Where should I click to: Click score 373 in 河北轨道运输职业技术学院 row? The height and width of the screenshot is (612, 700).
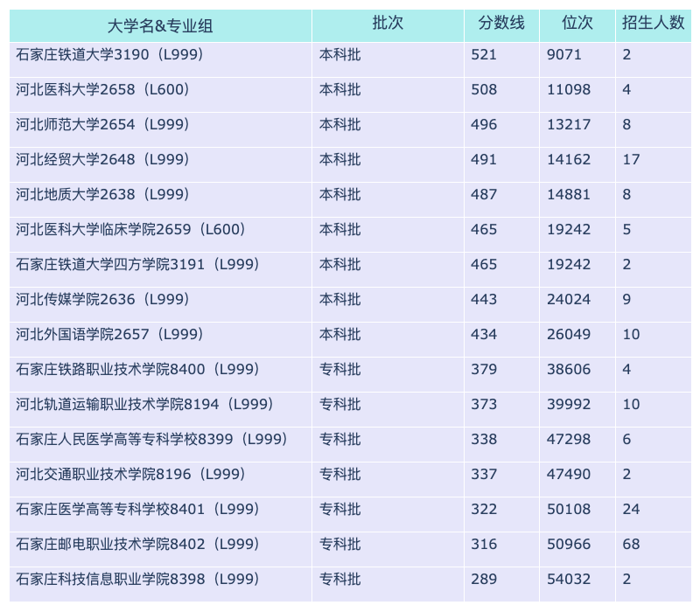(484, 404)
